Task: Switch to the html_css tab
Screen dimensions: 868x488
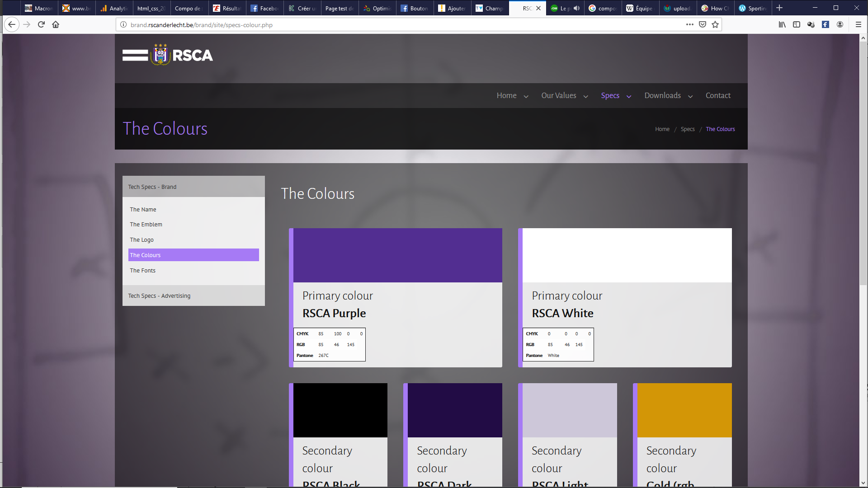Action: click(151, 8)
